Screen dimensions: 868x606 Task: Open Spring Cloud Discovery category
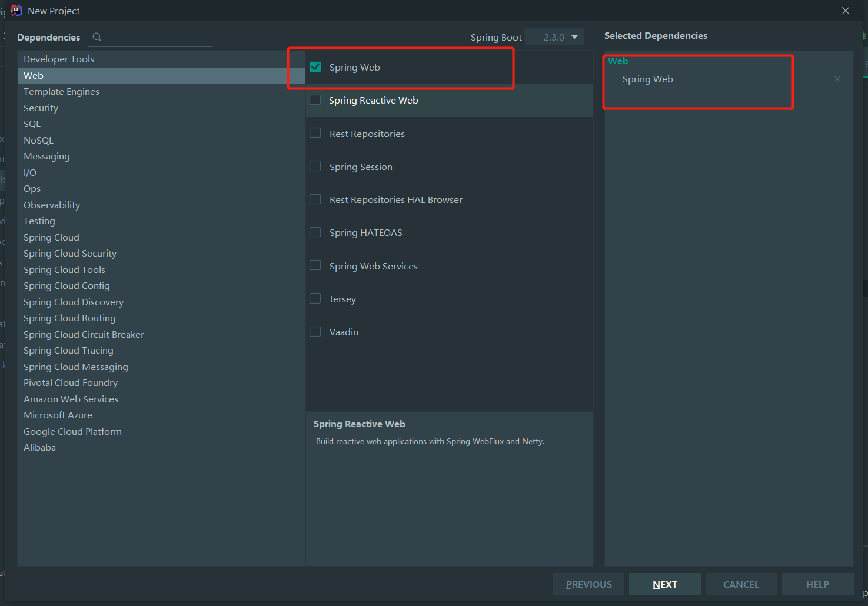[x=161, y=302]
